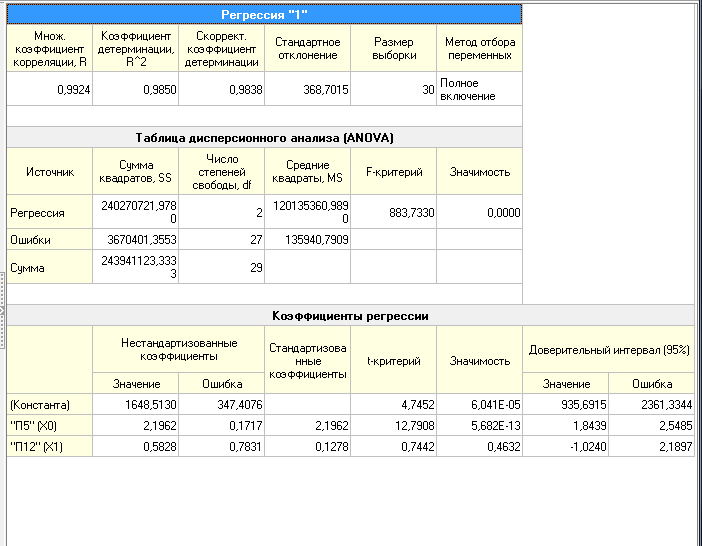
Task: Click the Средние квадраты, MS header
Action: coord(308,171)
